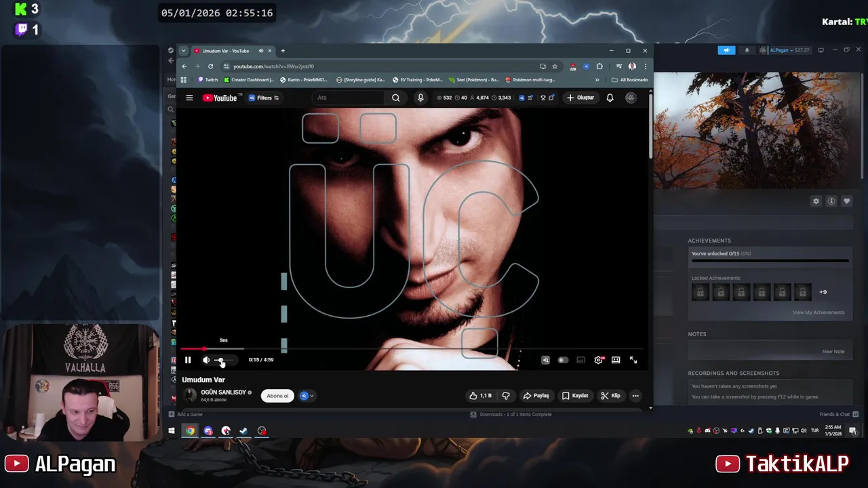Screen dimensions: 868x488
Task: Click Steam announcements megaphone button
Action: pyautogui.click(x=726, y=50)
